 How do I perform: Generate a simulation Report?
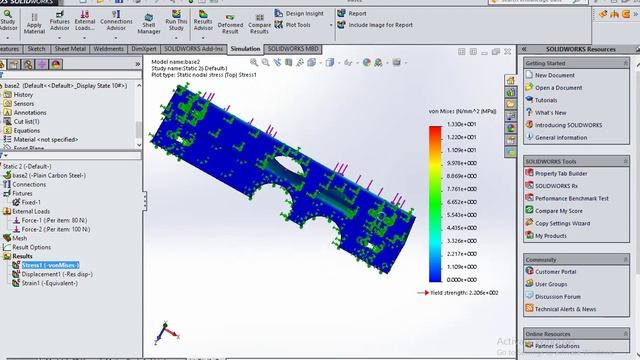click(x=352, y=13)
